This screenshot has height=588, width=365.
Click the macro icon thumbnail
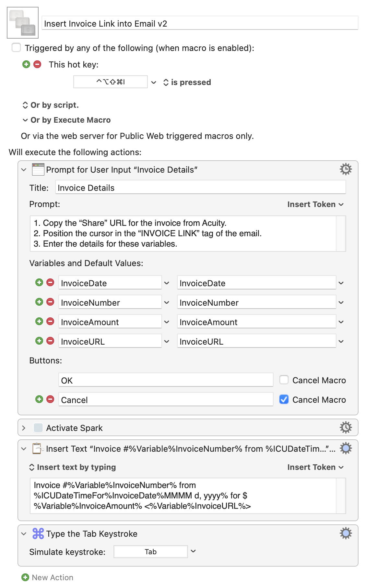[x=23, y=23]
